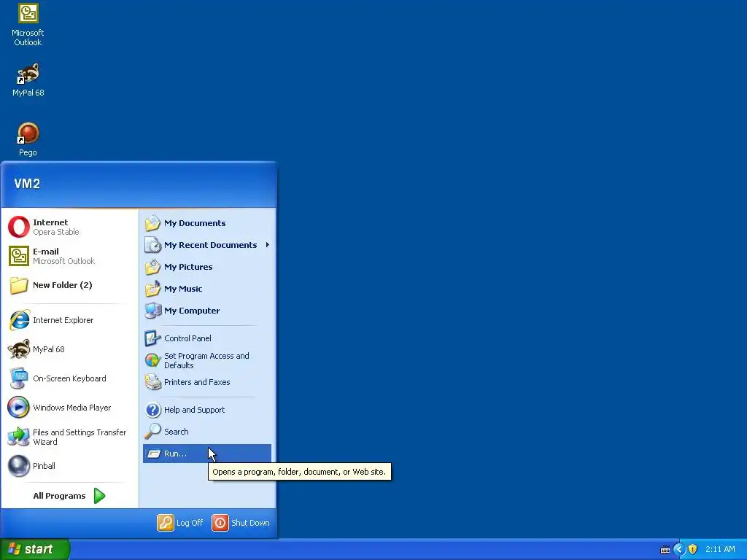747x560 pixels.
Task: Open My Computer
Action: click(207, 311)
